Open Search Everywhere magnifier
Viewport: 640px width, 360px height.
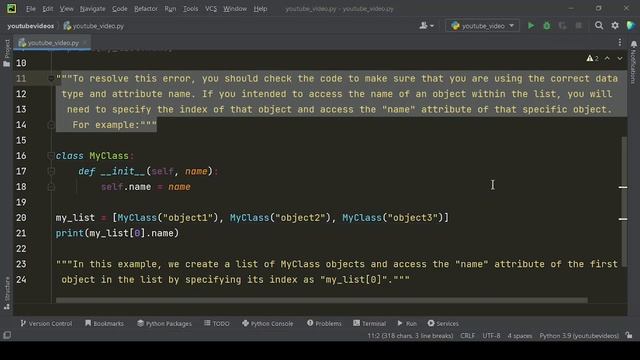[599, 26]
